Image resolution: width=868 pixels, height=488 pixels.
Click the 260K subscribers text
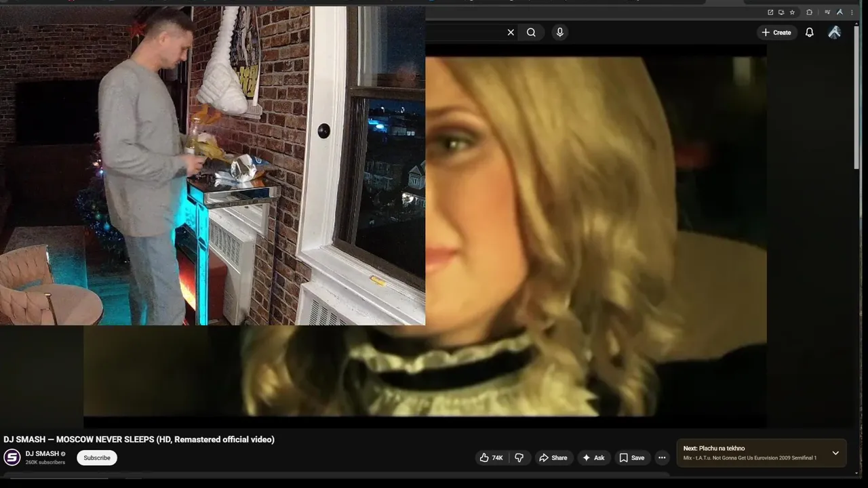coord(45,462)
